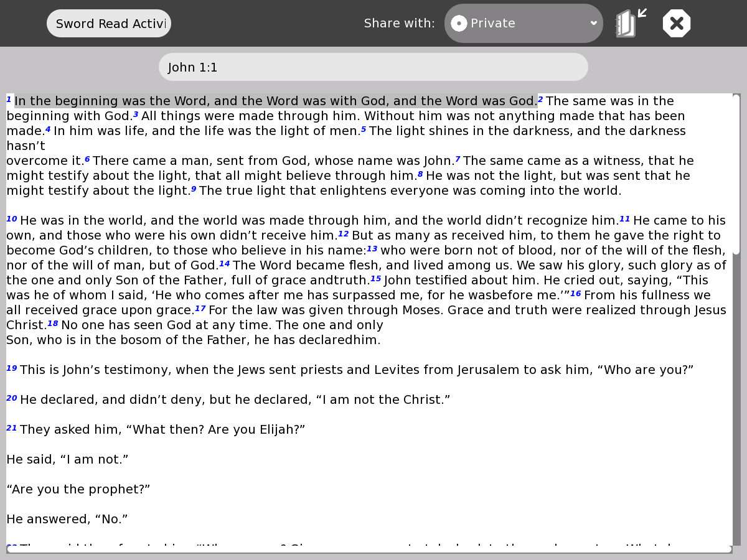Click the horizontal scrollbar at bottom
Image resolution: width=747 pixels, height=560 pixels.
coord(369,549)
